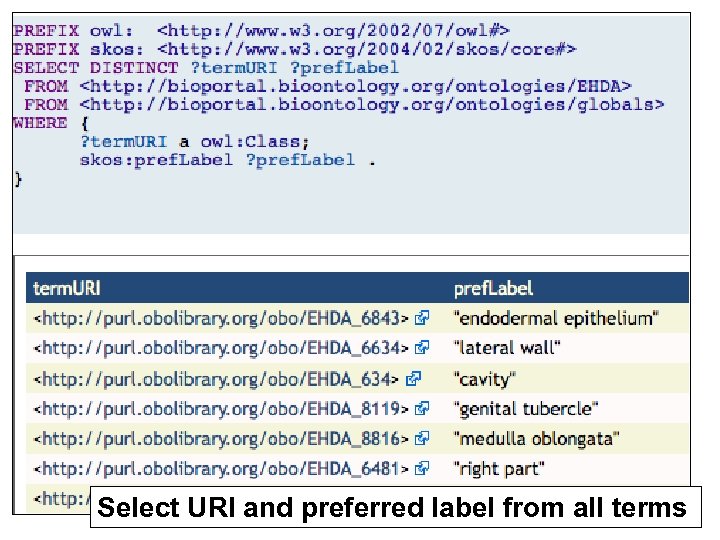720x540 pixels.
Task: Click the external-link icon beside EHDA_6843
Action: [423, 319]
